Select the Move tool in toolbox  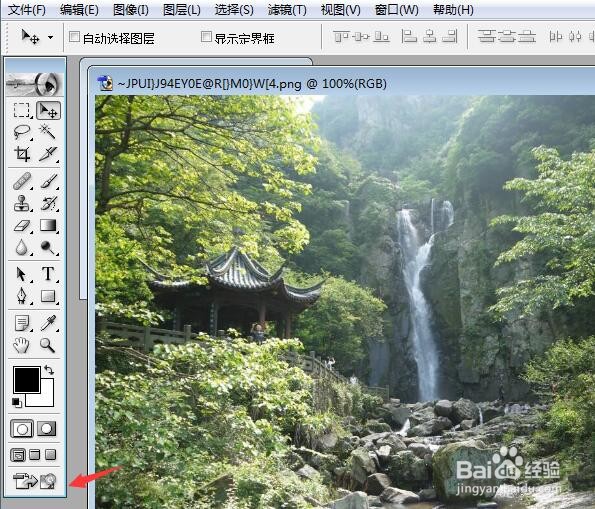48,110
